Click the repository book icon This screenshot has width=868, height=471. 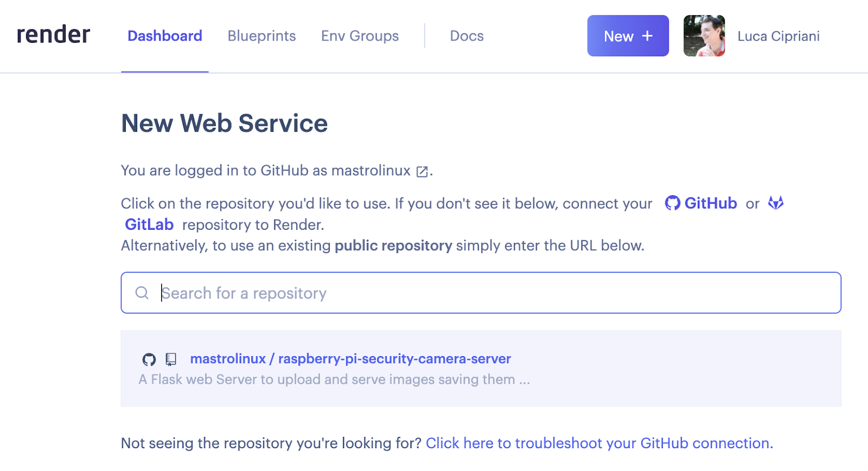pyautogui.click(x=171, y=359)
